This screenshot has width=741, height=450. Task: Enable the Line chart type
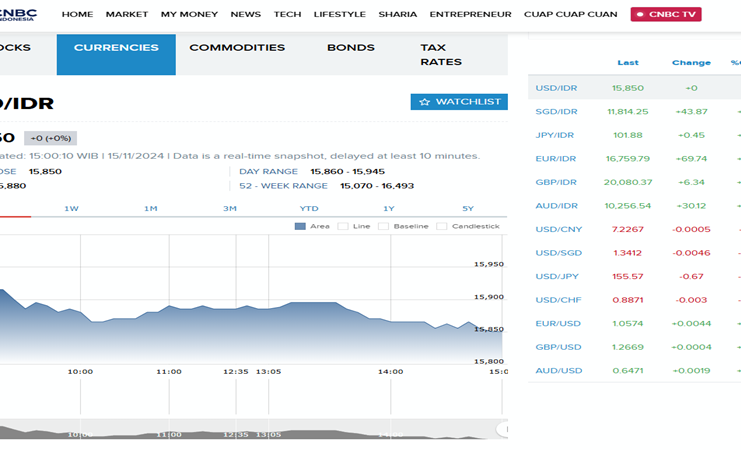(x=343, y=226)
